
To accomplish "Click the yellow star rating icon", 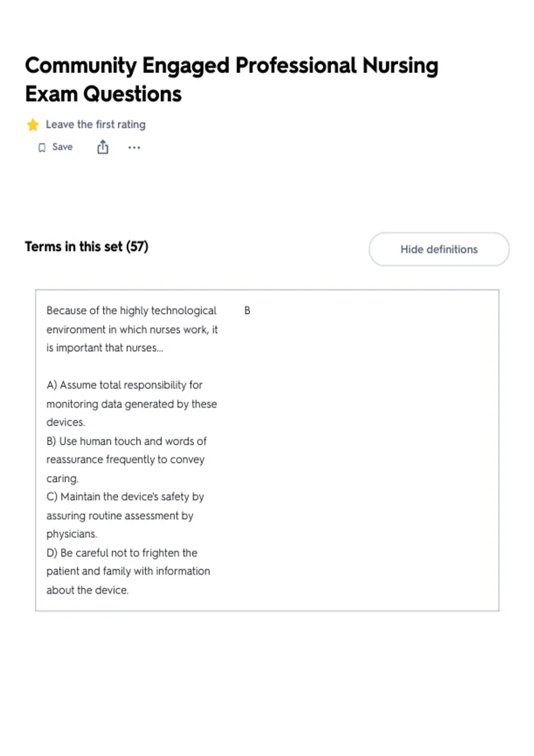I will point(33,125).
